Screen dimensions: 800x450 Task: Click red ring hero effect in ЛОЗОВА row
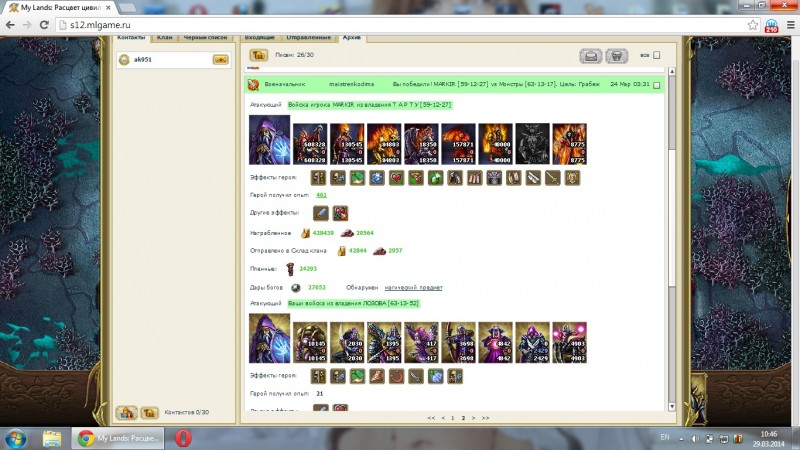tap(396, 376)
